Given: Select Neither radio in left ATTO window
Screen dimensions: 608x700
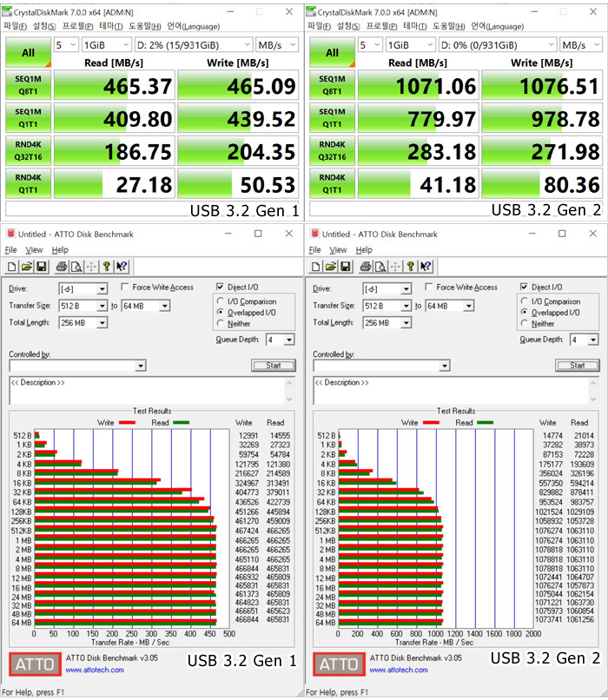Looking at the screenshot, I should [220, 323].
